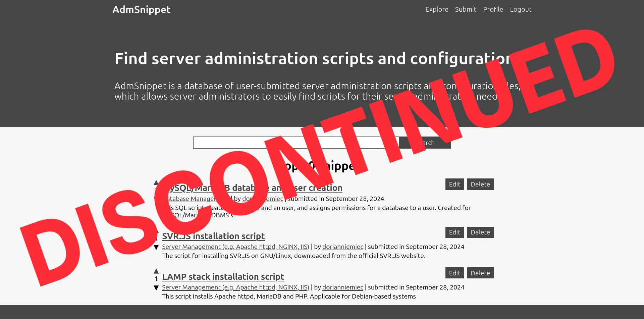The width and height of the screenshot is (644, 319).
Task: Open the SVR.JS installation script snippet
Action: tap(213, 236)
